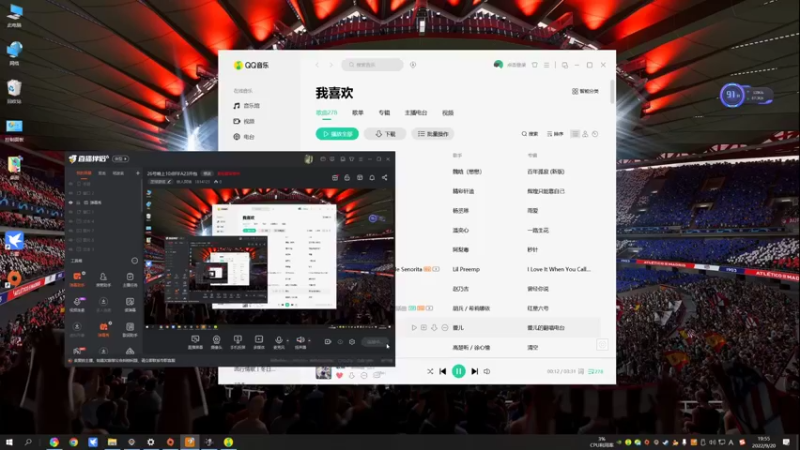This screenshot has height=450, width=800.
Task: Click the record icon in streaming app bar
Action: (x=328, y=342)
